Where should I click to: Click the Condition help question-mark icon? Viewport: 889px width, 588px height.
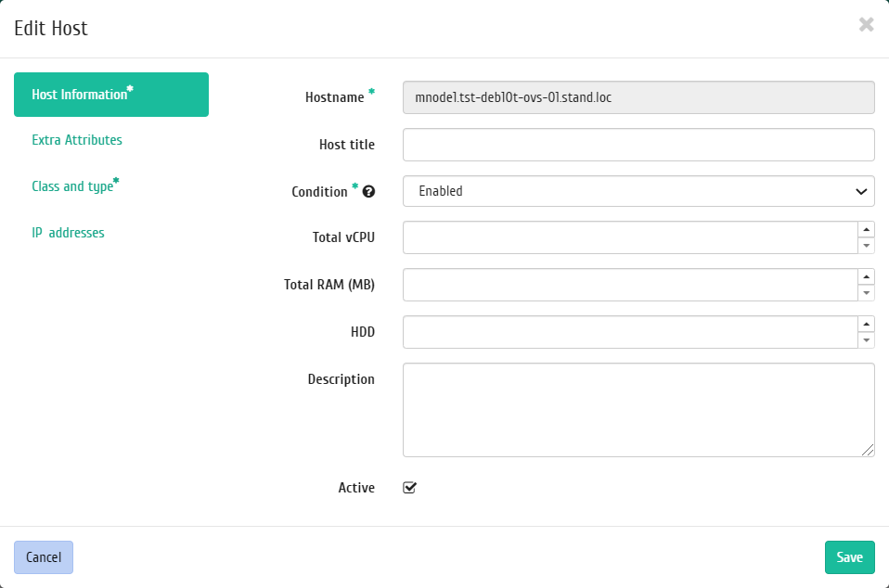[x=368, y=191]
